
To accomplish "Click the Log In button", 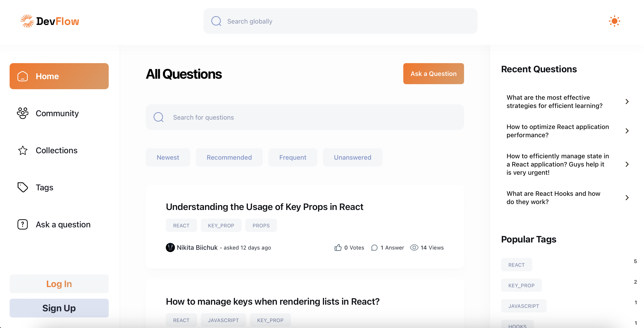I will tap(59, 284).
